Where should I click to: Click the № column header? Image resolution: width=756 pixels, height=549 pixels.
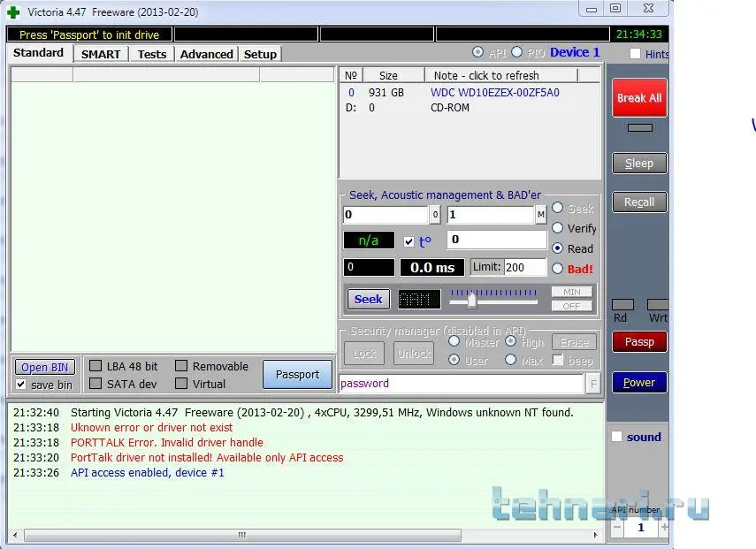pyautogui.click(x=351, y=75)
